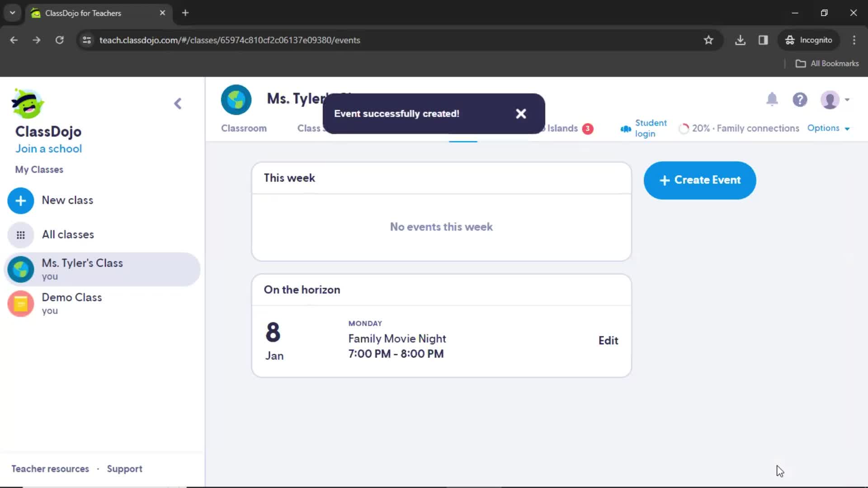
Task: Click the Join a school link
Action: coord(49,148)
